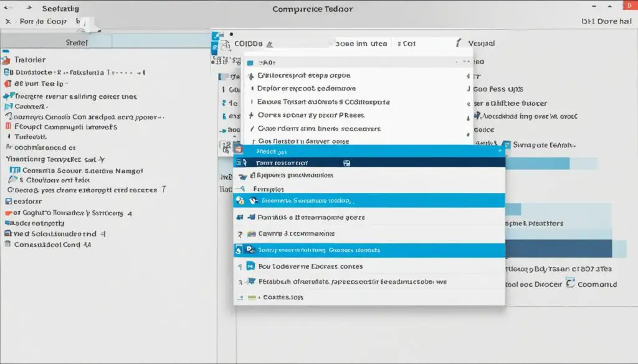This screenshot has width=638, height=364.
Task: Click the dark blue bar right of the list
Action: coord(559,249)
